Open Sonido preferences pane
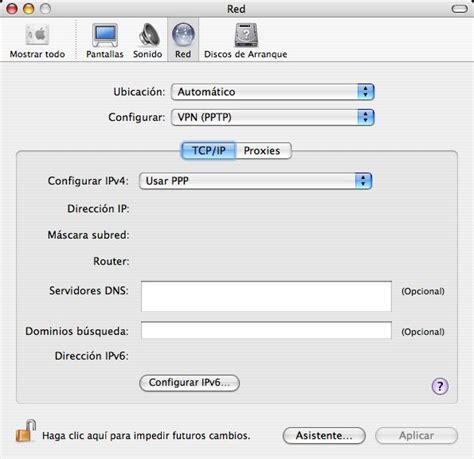The image size is (474, 459). pyautogui.click(x=148, y=40)
